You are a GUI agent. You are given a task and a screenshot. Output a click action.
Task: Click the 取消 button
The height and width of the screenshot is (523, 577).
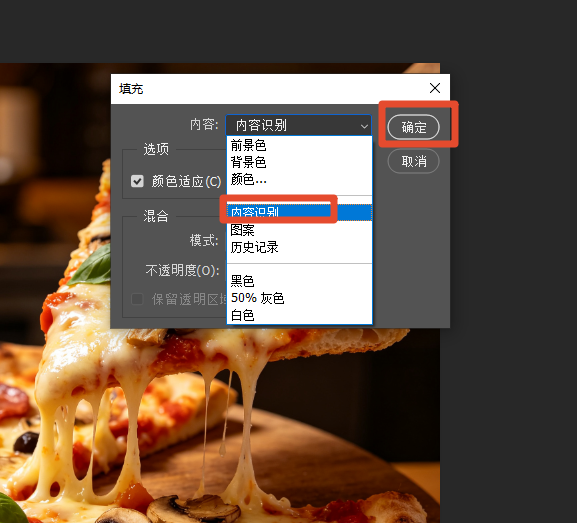pos(413,161)
